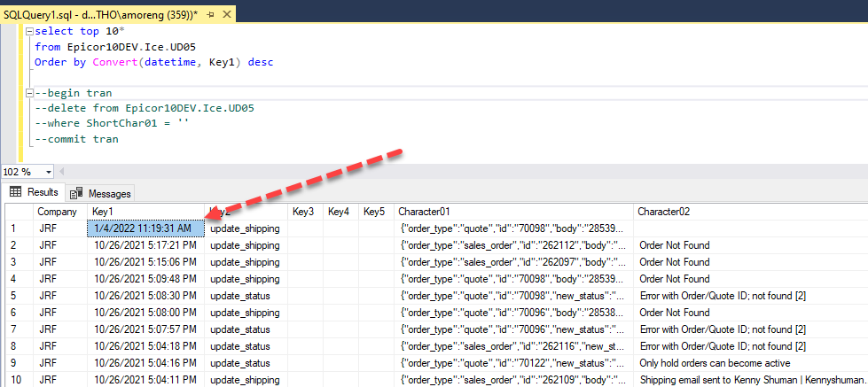
Task: Place cursor on --where ShortChar01 line
Action: pyautogui.click(x=112, y=124)
